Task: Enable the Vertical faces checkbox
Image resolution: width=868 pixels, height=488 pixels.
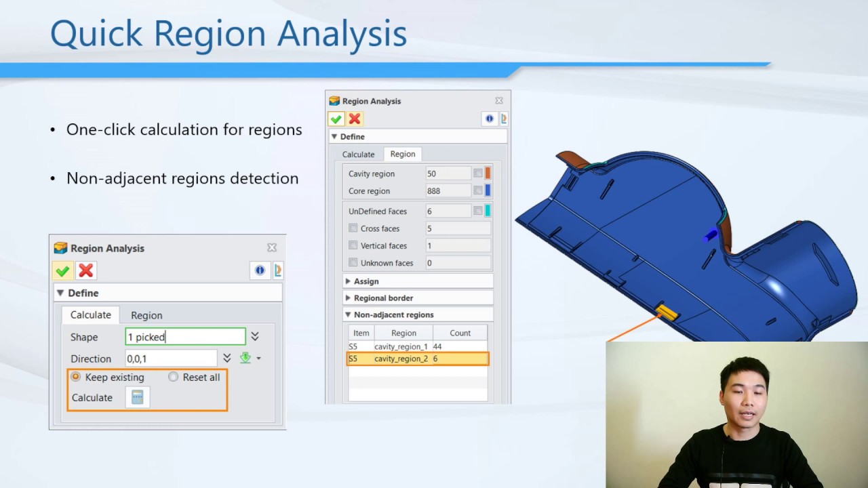Action: click(353, 245)
